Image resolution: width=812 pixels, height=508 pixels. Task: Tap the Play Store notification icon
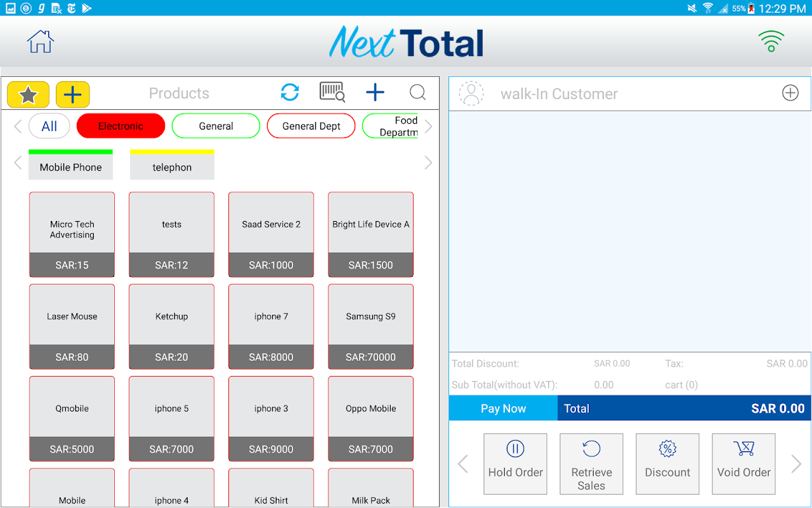coord(87,8)
